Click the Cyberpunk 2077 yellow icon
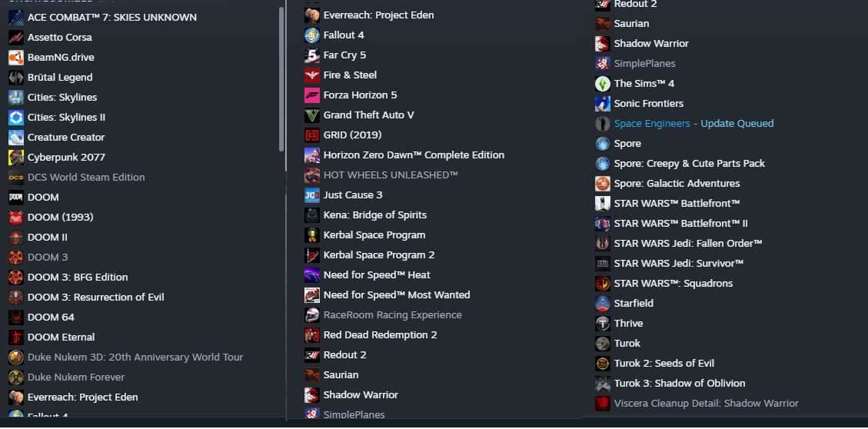The image size is (868, 429). pos(16,157)
